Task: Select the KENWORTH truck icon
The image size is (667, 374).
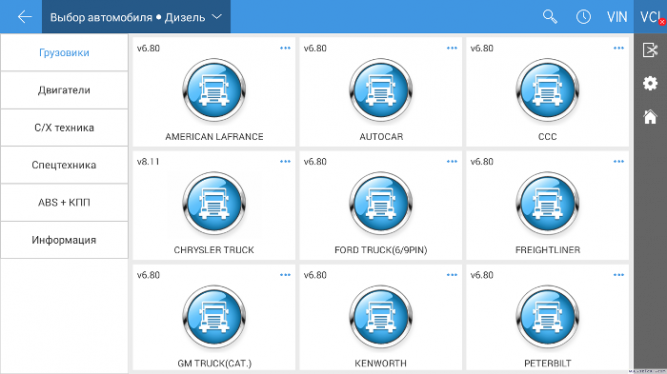Action: click(381, 317)
